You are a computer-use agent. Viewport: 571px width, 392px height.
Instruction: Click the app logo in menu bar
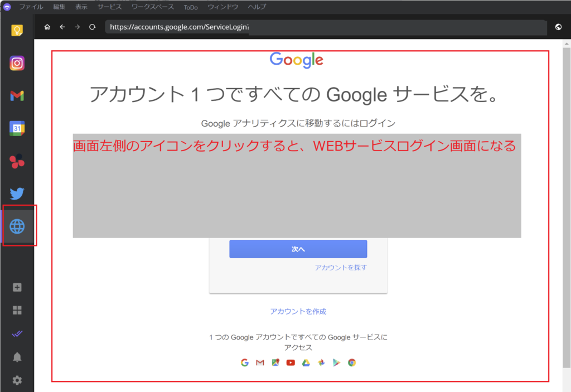(7, 7)
